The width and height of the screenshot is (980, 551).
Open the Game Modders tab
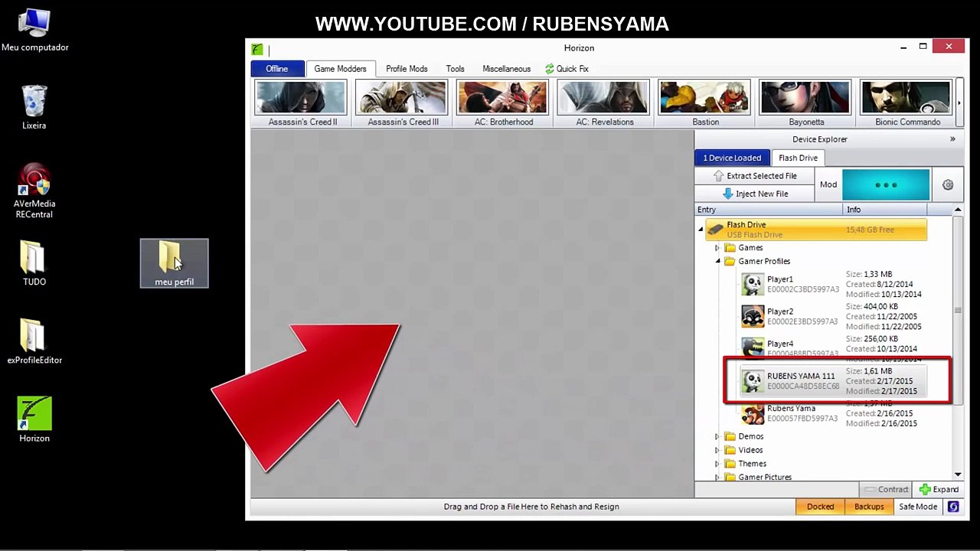pyautogui.click(x=340, y=69)
